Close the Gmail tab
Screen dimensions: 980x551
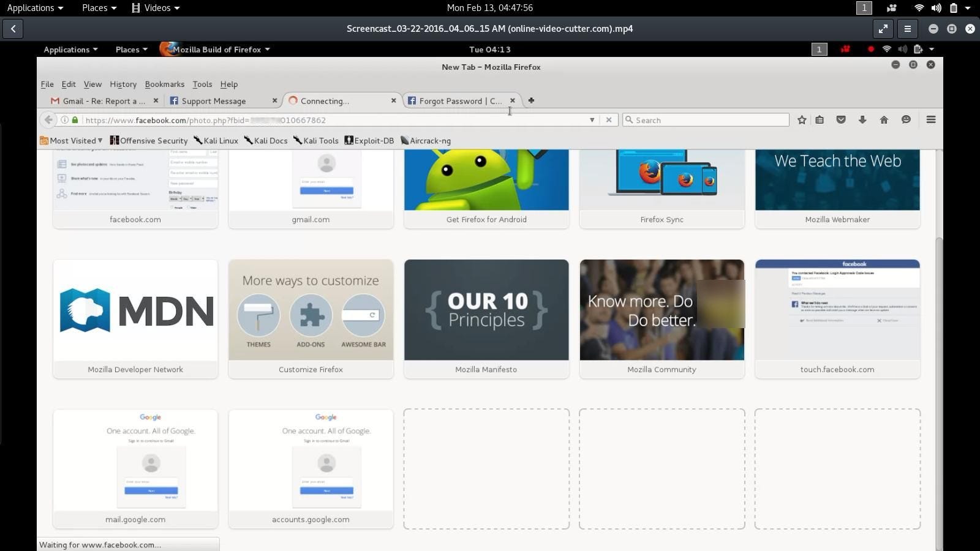pyautogui.click(x=156, y=100)
